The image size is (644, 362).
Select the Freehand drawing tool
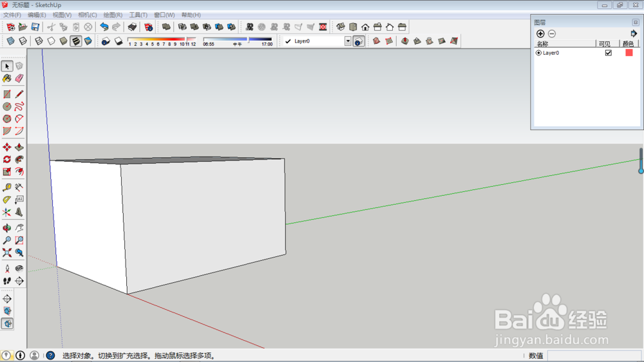pos(19,106)
